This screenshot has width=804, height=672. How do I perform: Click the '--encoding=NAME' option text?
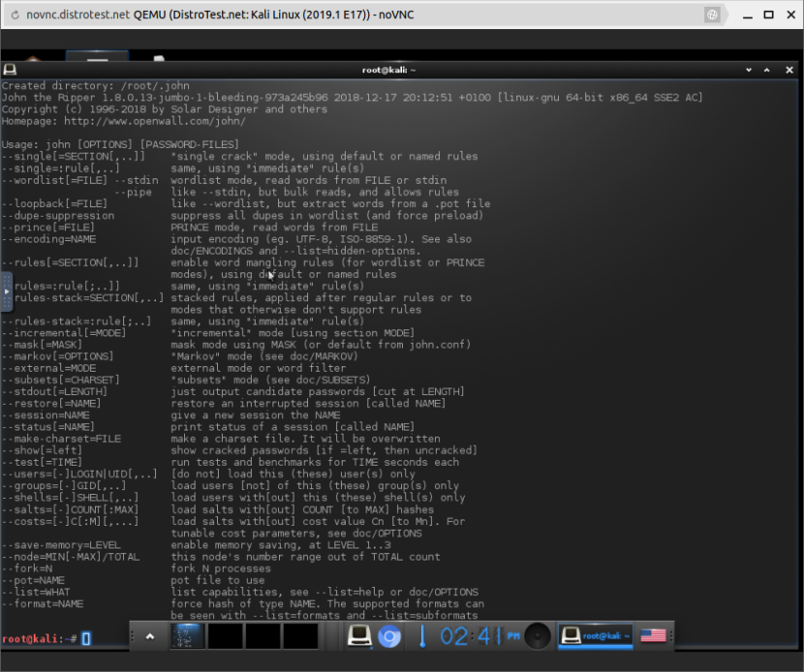click(x=48, y=239)
